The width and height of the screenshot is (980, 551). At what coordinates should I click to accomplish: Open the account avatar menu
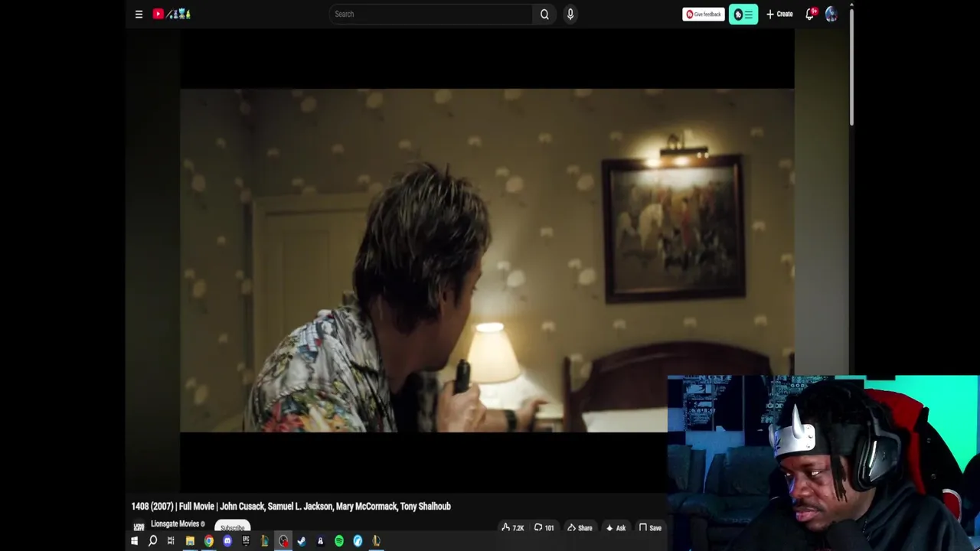click(831, 14)
